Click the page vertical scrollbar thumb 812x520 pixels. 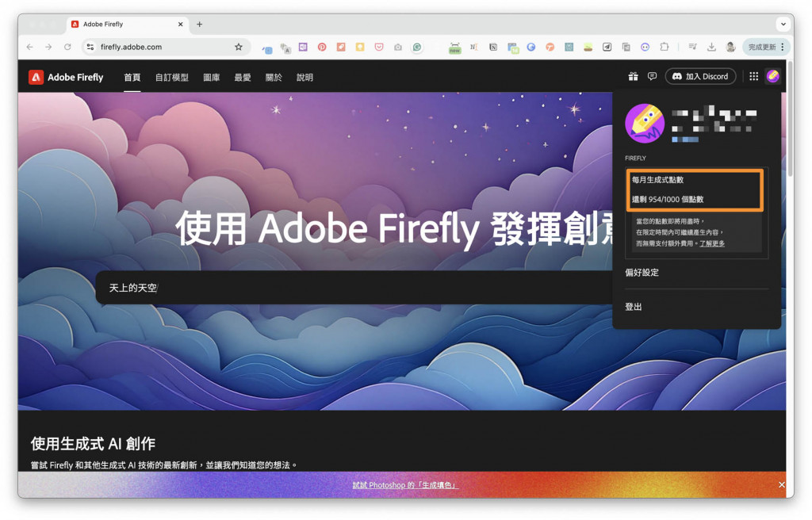tap(791, 119)
